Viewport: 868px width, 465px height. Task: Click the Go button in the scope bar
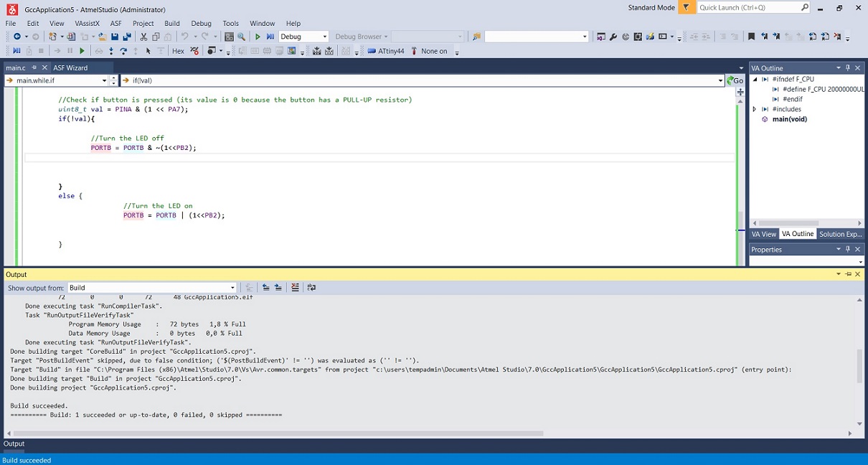[735, 80]
